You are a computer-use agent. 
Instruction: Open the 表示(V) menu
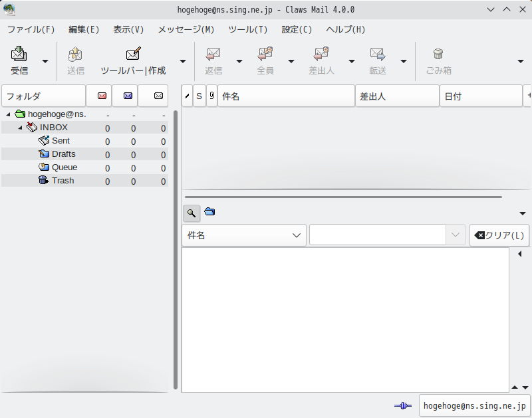coord(128,29)
